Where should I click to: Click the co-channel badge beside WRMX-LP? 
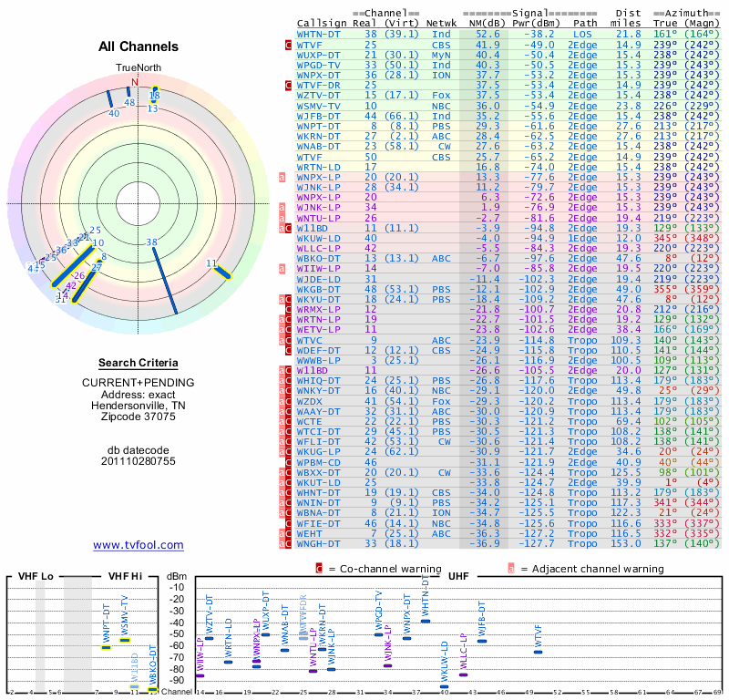pos(288,309)
